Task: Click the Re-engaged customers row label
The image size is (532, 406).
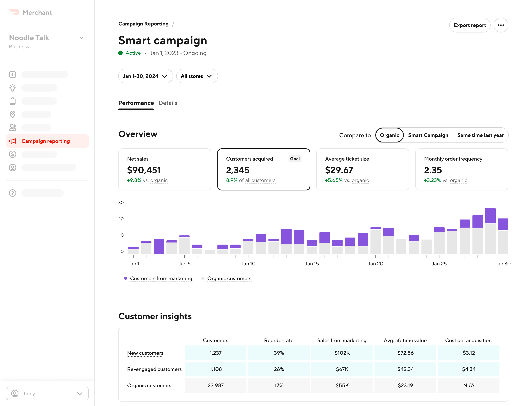Action: [x=154, y=369]
